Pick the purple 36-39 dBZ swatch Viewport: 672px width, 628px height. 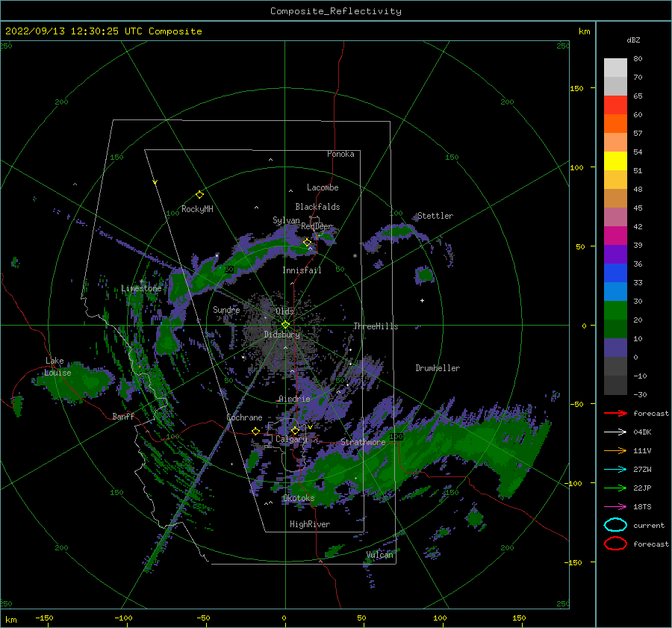pyautogui.click(x=615, y=254)
